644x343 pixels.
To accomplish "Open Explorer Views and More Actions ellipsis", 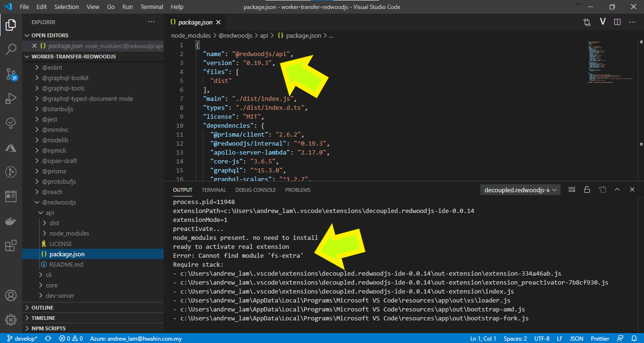I will pos(151,22).
